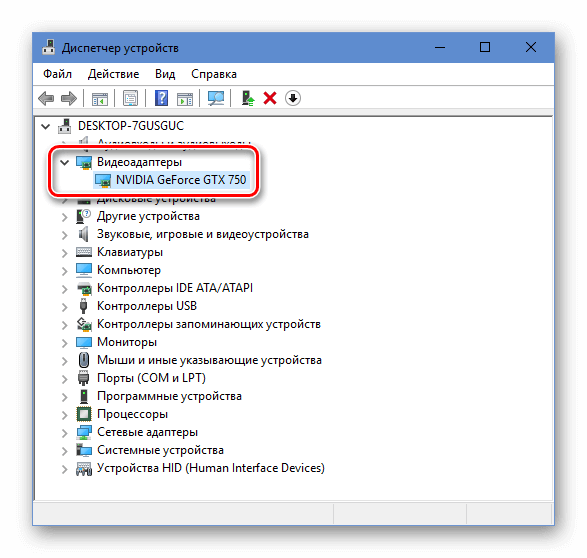
Task: Select the NVIDIA GeForce GTX 750 device
Action: pos(181,180)
